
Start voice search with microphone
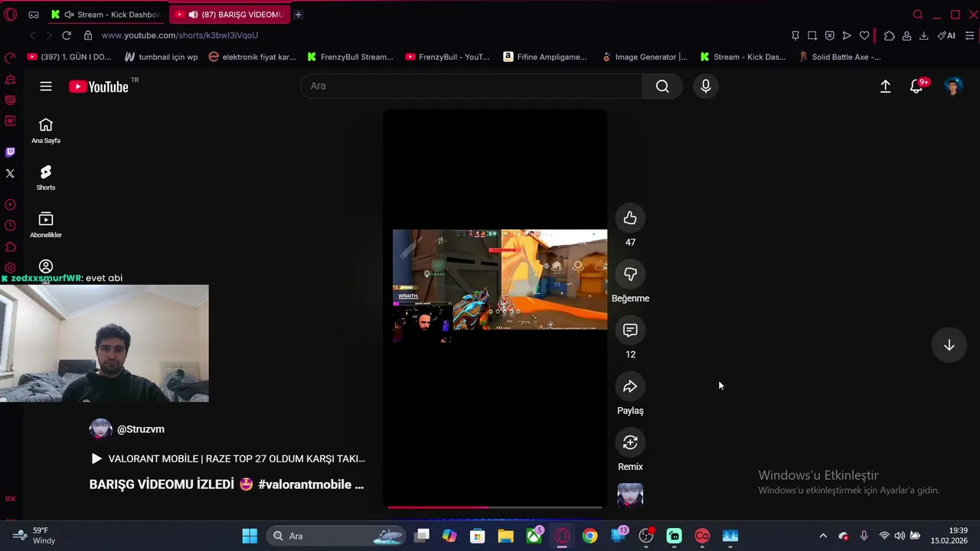pos(706,86)
